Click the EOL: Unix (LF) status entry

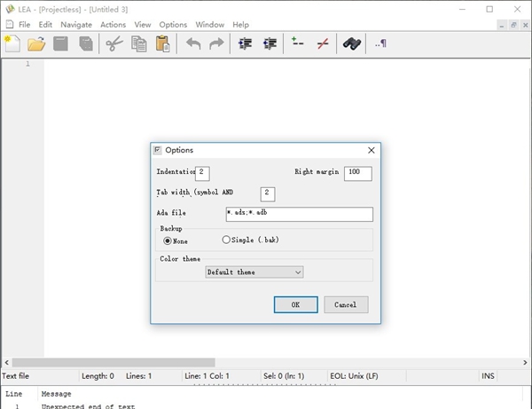(x=354, y=376)
